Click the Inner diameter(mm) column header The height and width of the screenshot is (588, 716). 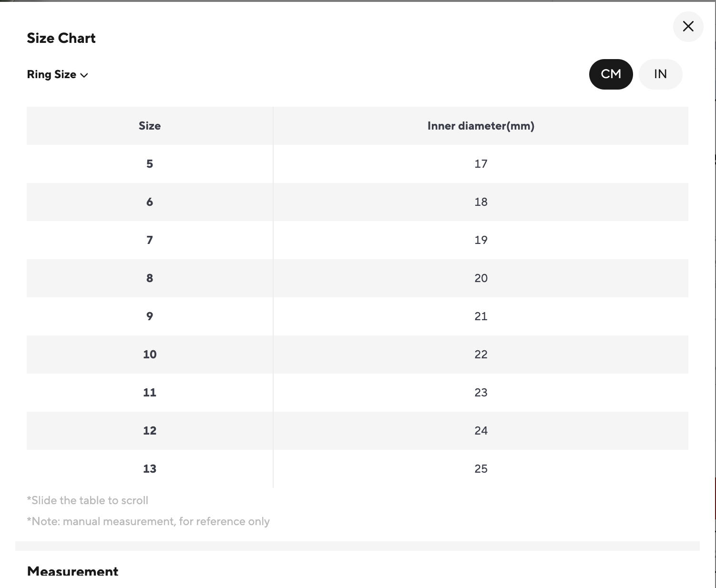481,126
